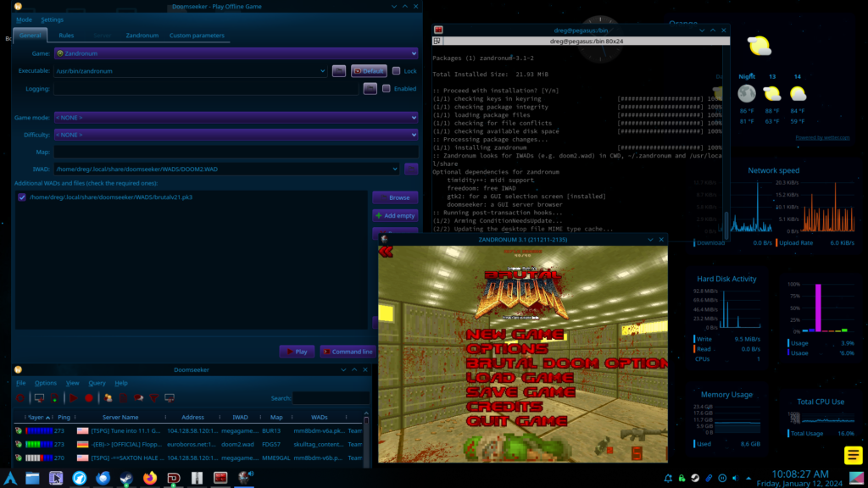Image resolution: width=868 pixels, height=488 pixels.
Task: Click the red play triangle toolbar icon
Action: coord(73,398)
